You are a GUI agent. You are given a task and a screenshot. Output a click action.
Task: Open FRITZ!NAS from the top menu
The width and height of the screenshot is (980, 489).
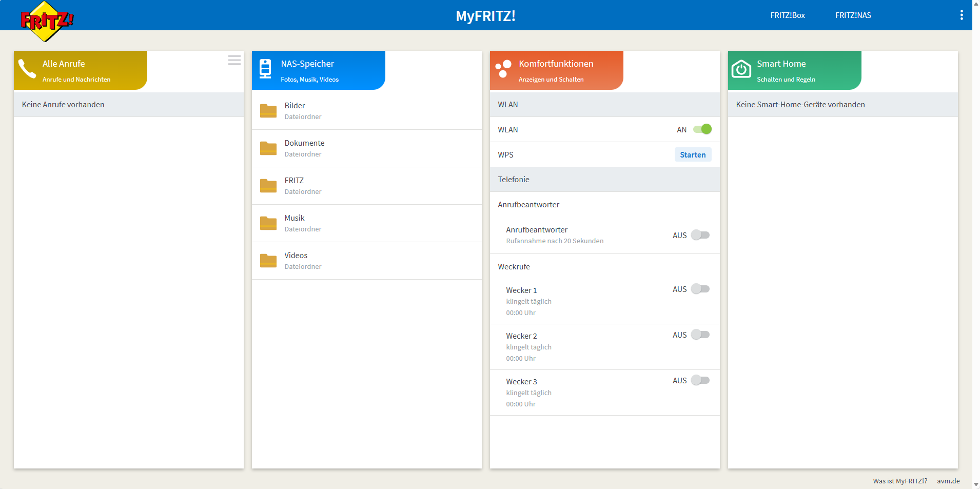(853, 15)
